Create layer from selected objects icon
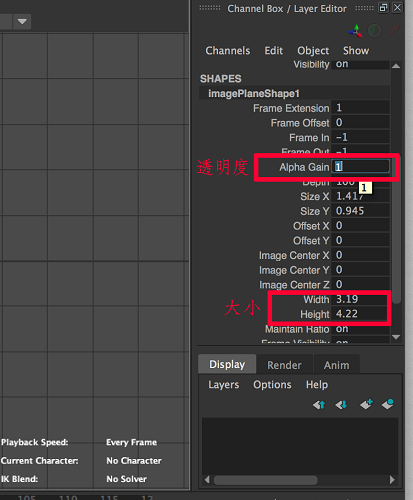The width and height of the screenshot is (413, 500). pyautogui.click(x=388, y=404)
